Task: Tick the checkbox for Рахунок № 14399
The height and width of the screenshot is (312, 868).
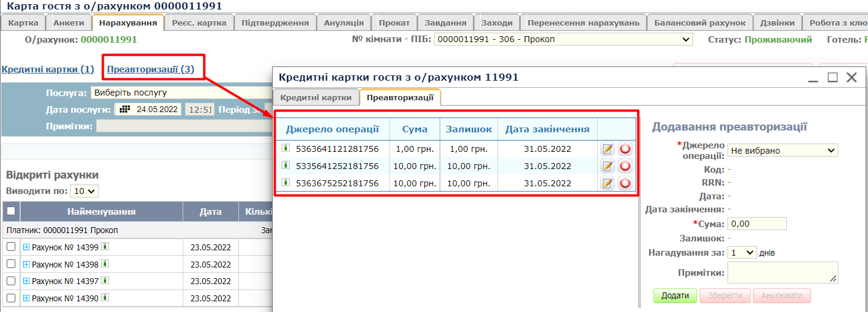Action: tap(11, 247)
